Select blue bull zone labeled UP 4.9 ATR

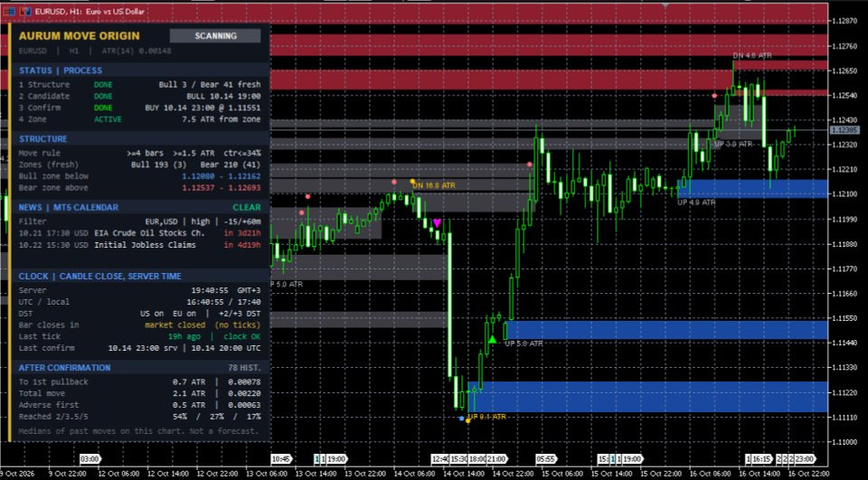click(x=753, y=189)
